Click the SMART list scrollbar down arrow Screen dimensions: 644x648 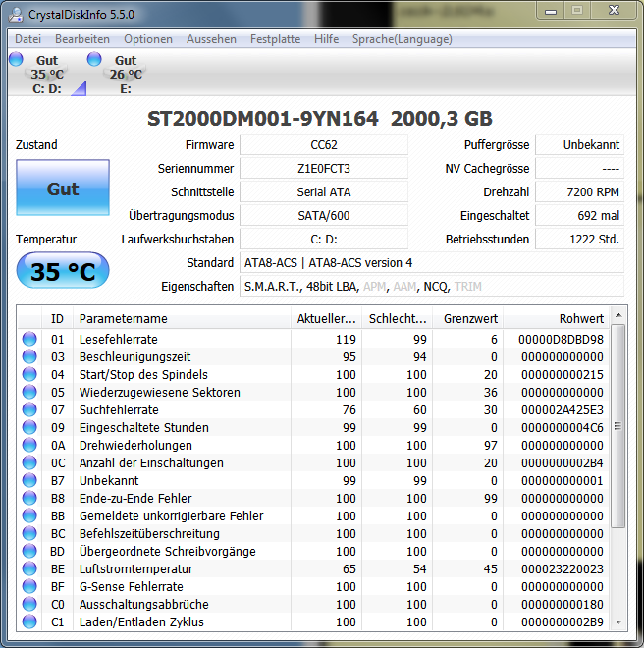click(x=618, y=621)
